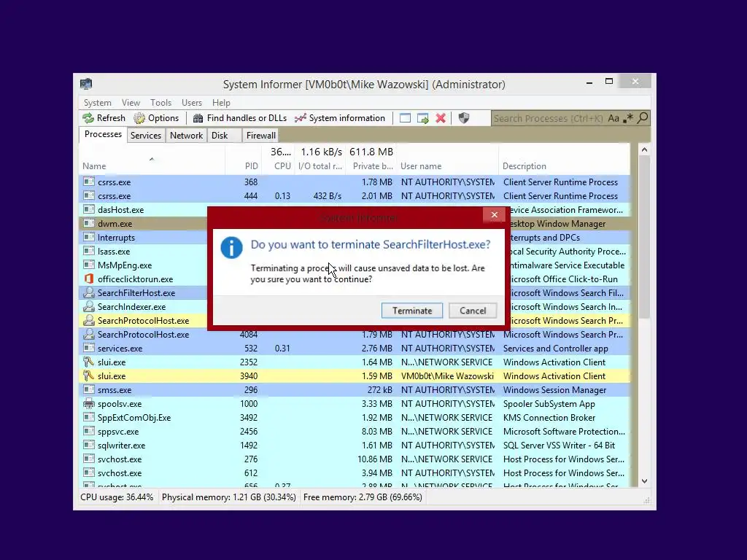Click the Search Processes input field
The image size is (747, 560).
tap(548, 119)
